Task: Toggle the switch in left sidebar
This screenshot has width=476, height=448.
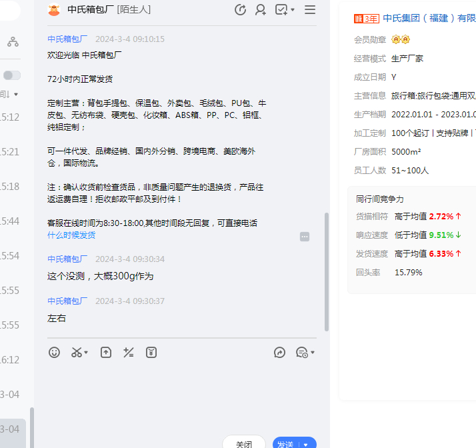Action: tap(12, 75)
